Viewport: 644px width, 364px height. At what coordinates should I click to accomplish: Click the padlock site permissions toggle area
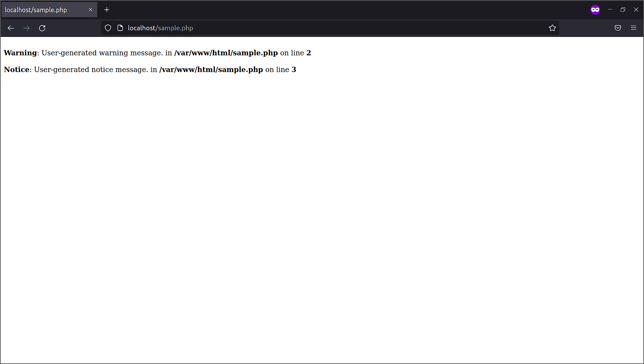120,27
